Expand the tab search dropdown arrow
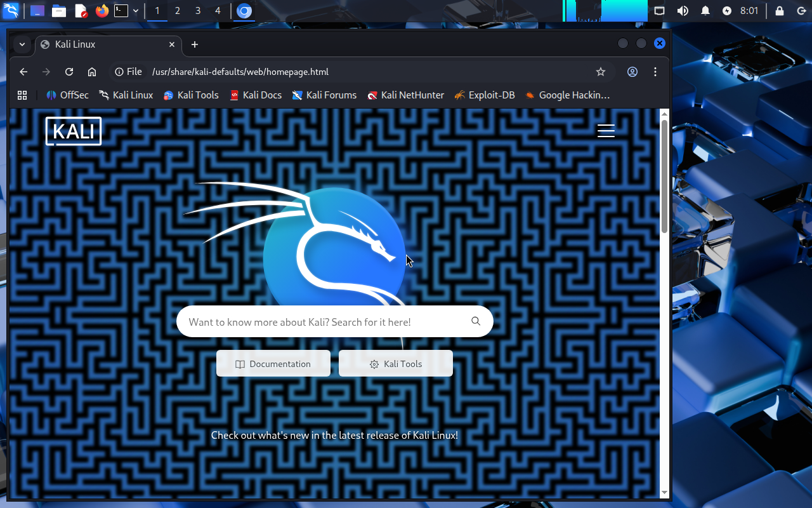This screenshot has width=812, height=508. tap(22, 44)
